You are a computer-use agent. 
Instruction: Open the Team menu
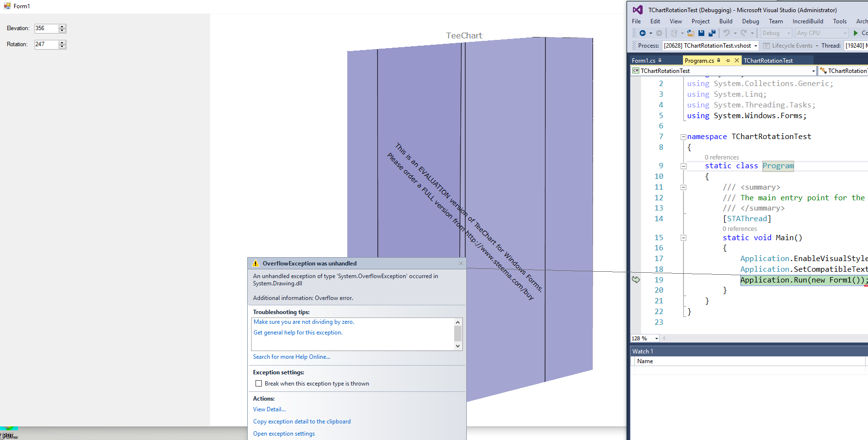click(776, 21)
